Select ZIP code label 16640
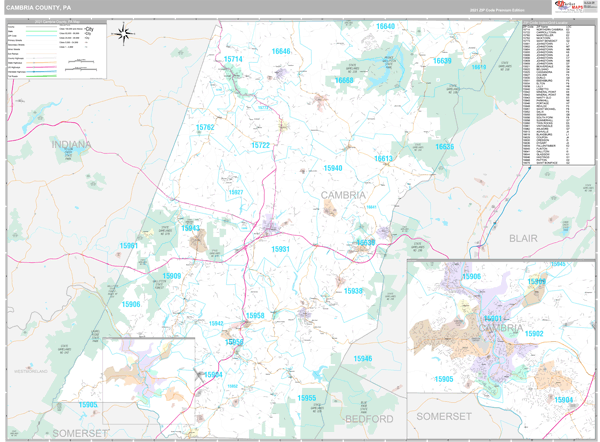Screen dimensions: 600x442 point(385,26)
